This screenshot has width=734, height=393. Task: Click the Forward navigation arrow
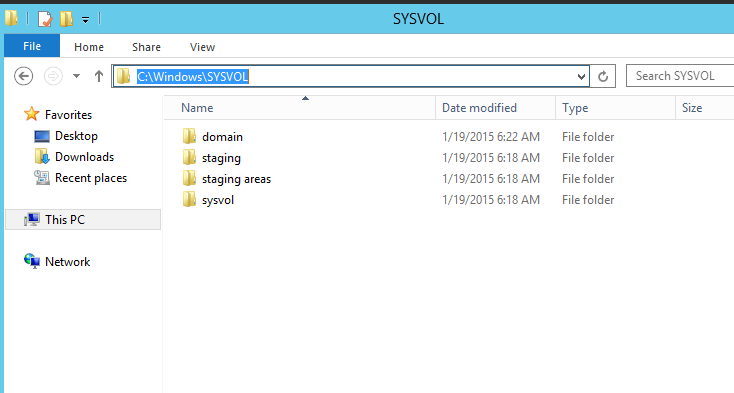coord(53,76)
